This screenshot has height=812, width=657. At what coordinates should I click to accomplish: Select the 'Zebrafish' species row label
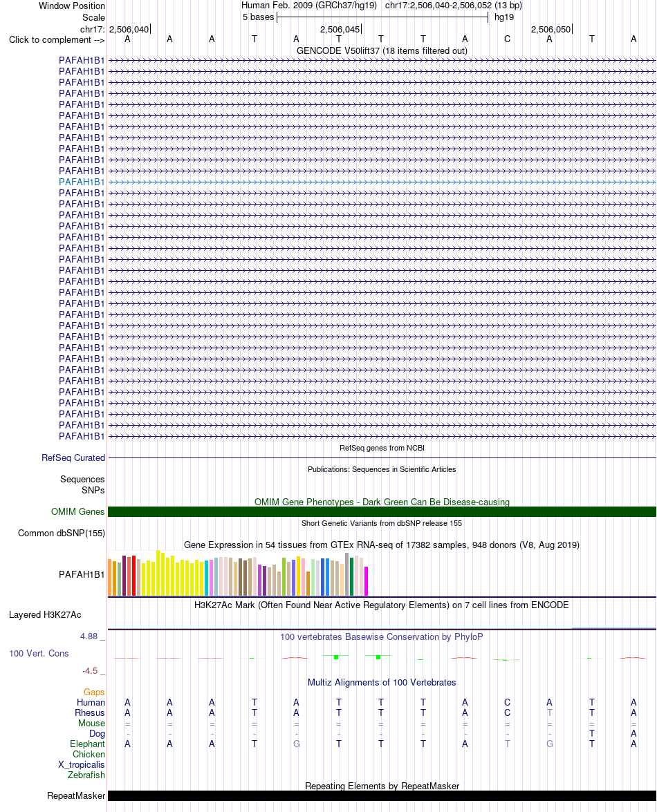[86, 775]
